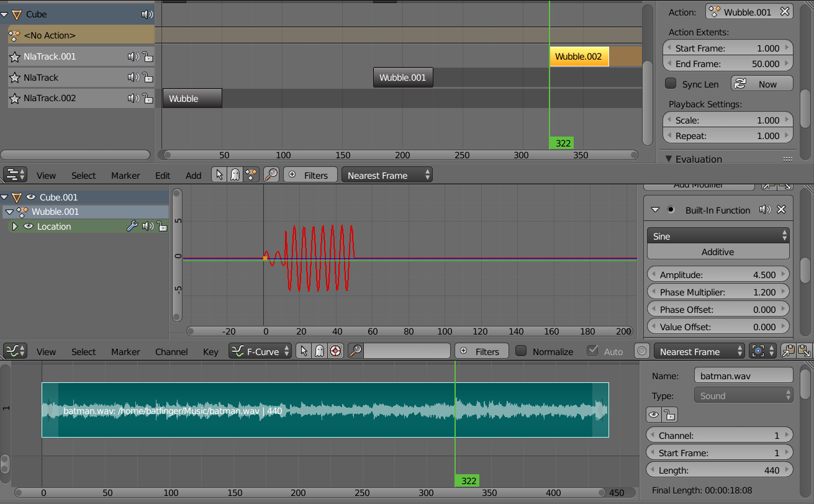This screenshot has height=504, width=814.
Task: Open the F-Curve mode dropdown
Action: (260, 351)
